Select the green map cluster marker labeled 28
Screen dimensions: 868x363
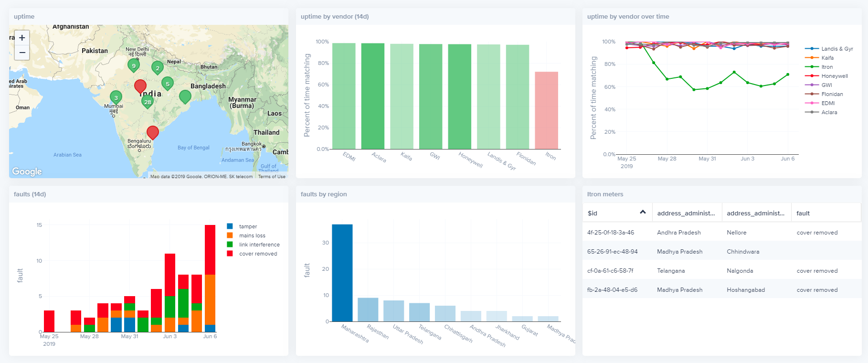click(148, 102)
